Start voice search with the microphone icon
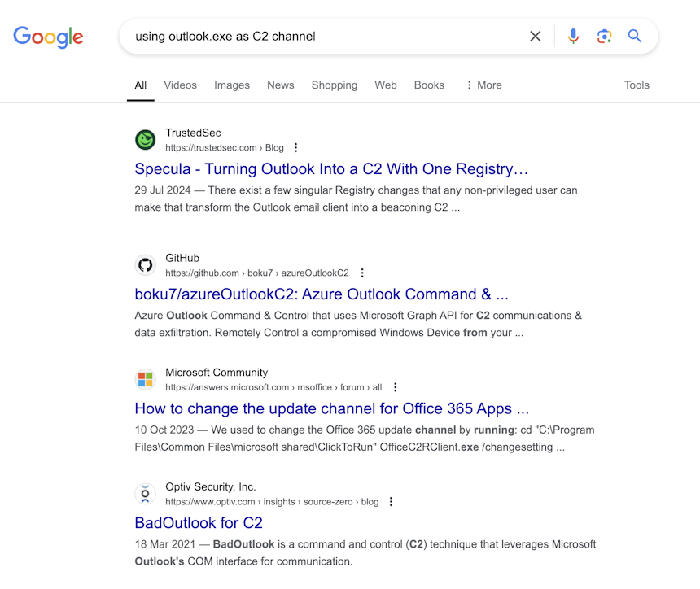 click(x=573, y=36)
